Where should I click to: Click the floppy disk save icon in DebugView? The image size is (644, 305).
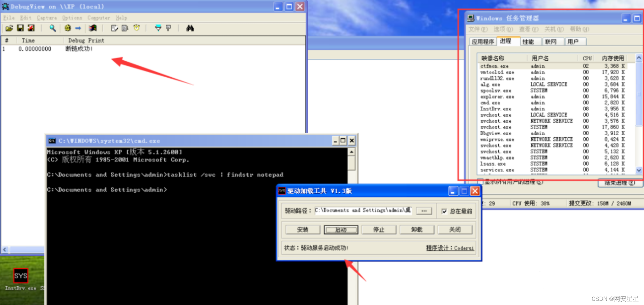pos(20,28)
